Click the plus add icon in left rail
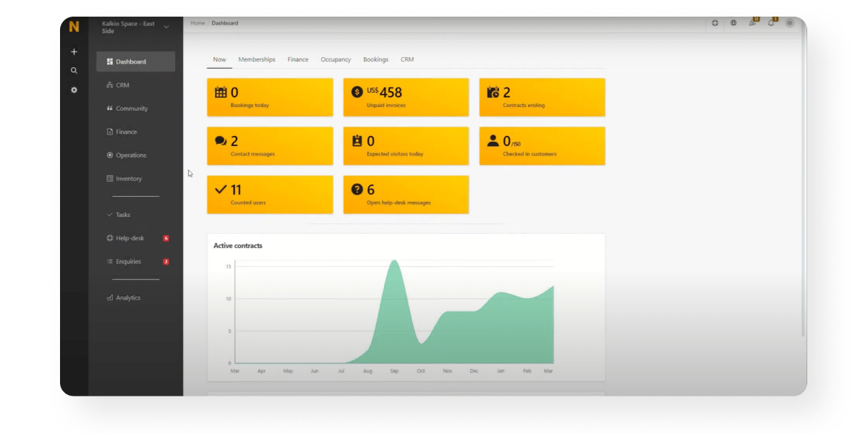The image size is (868, 434). 74,52
